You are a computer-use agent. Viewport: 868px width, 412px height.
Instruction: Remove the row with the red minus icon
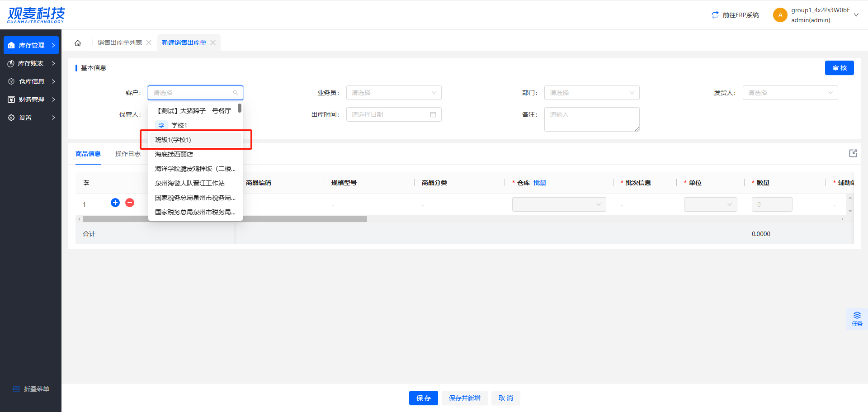pos(130,203)
